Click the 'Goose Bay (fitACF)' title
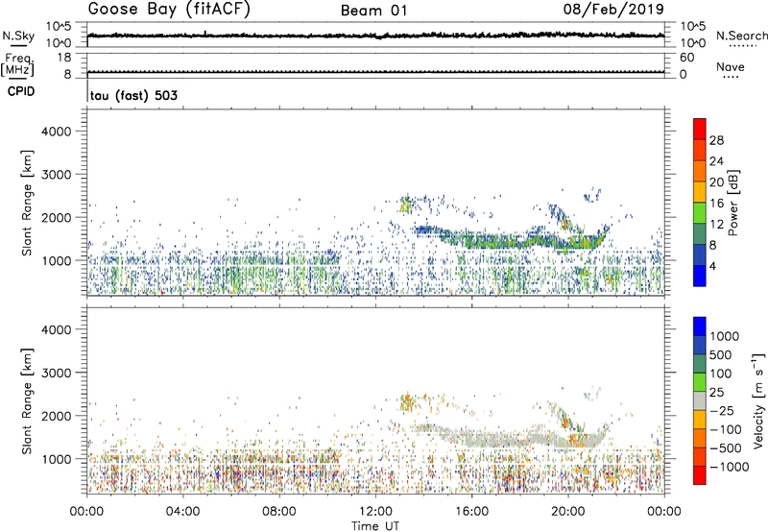Viewport: 768px width, 532px height. point(169,10)
